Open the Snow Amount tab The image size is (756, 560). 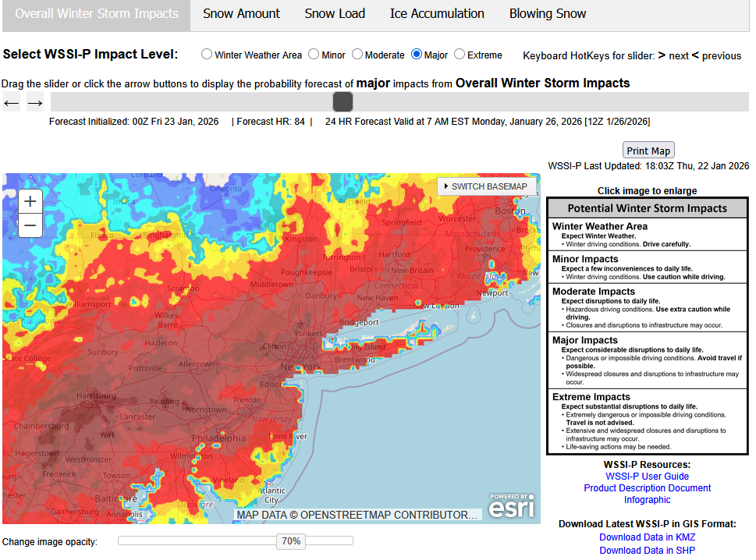click(x=241, y=14)
